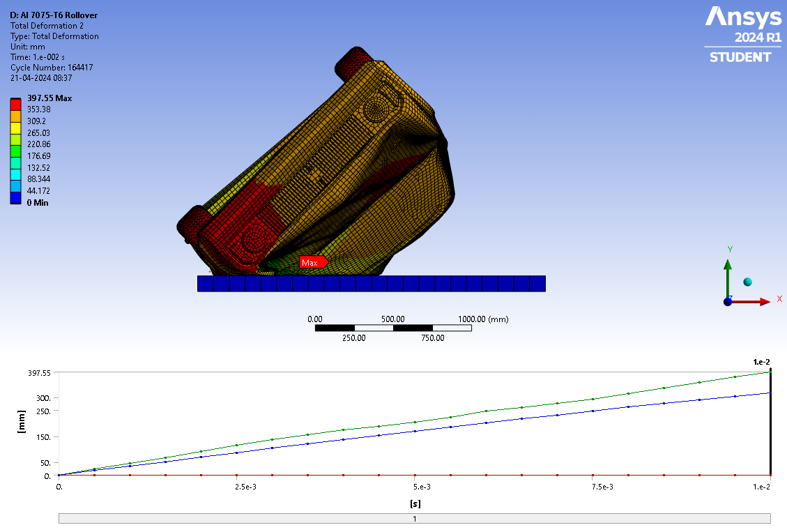Click the 'Total Deformation 2' result label
The width and height of the screenshot is (787, 532).
(x=47, y=26)
